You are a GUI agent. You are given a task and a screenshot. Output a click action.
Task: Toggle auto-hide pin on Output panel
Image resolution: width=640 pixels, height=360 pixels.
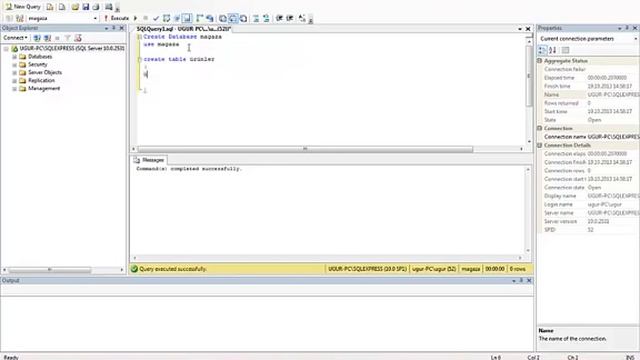point(521,281)
